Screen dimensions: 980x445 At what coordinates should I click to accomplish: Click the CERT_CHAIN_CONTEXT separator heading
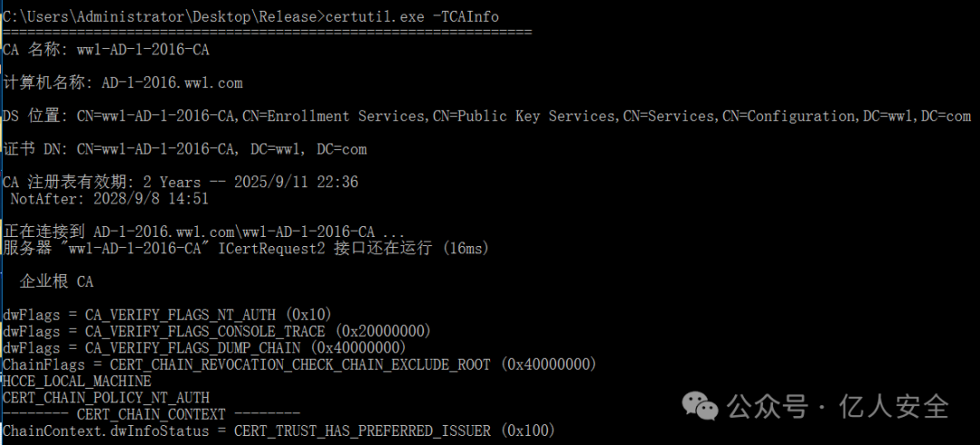151,414
